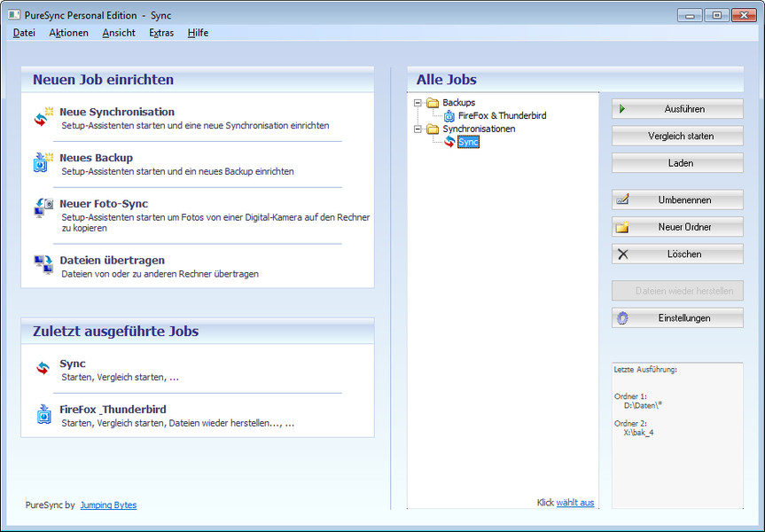Open the Ansicht menu
This screenshot has height=532, width=765.
(x=119, y=33)
